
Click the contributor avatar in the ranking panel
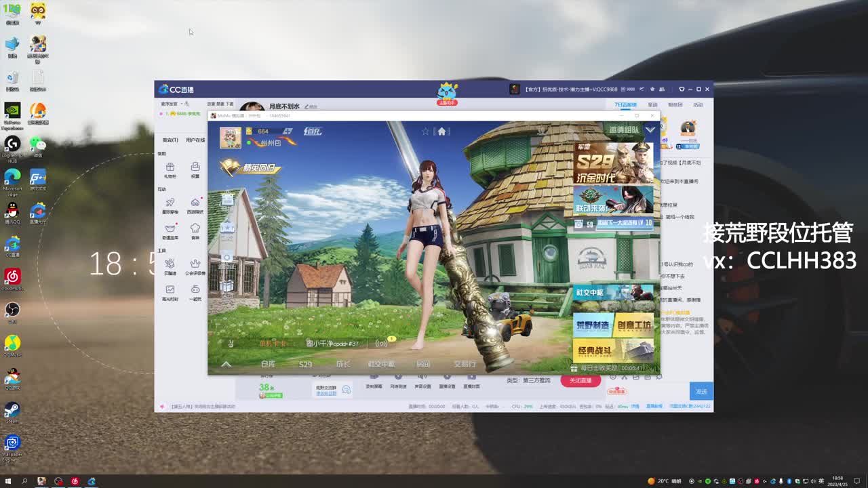click(688, 128)
